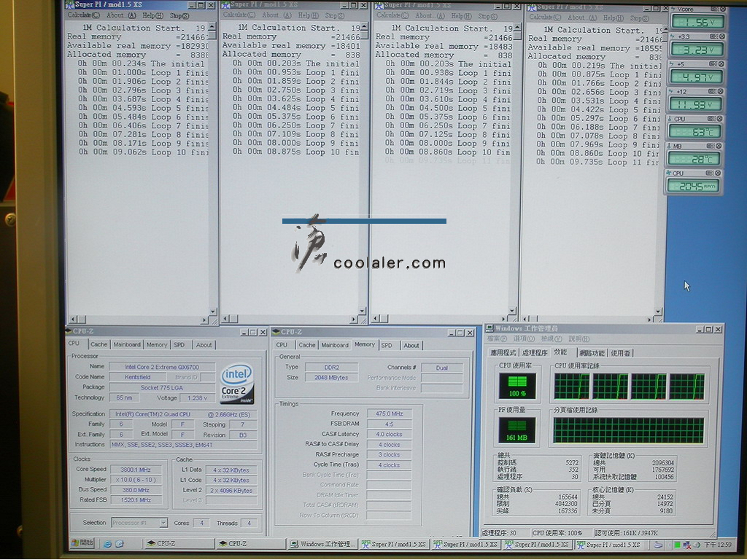Open the Start button on taskbar
747x560 pixels.
coord(82,542)
